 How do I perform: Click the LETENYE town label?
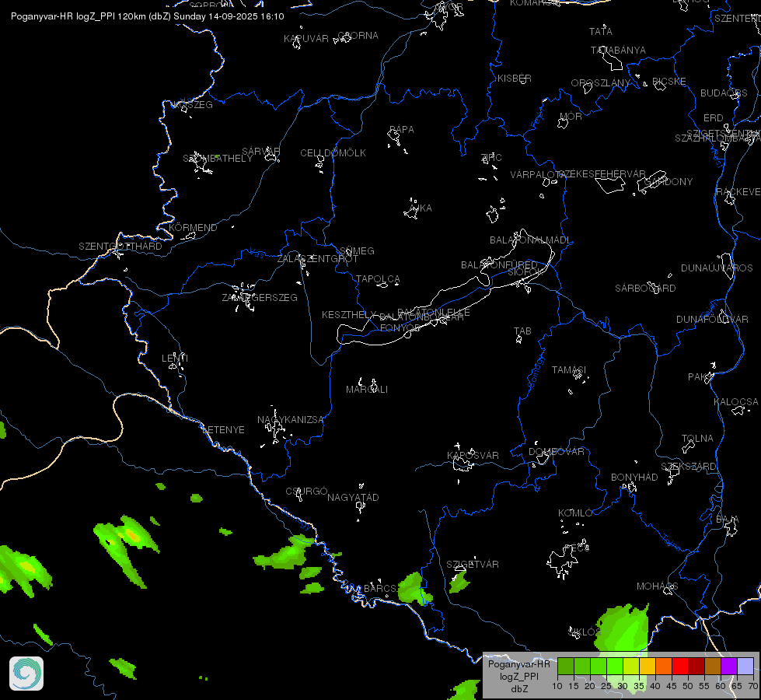[223, 430]
